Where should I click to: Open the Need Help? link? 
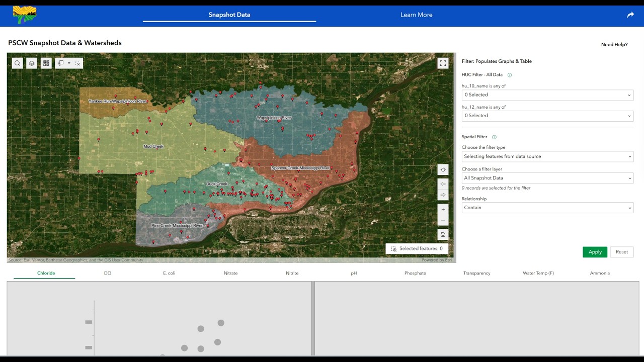(x=614, y=45)
